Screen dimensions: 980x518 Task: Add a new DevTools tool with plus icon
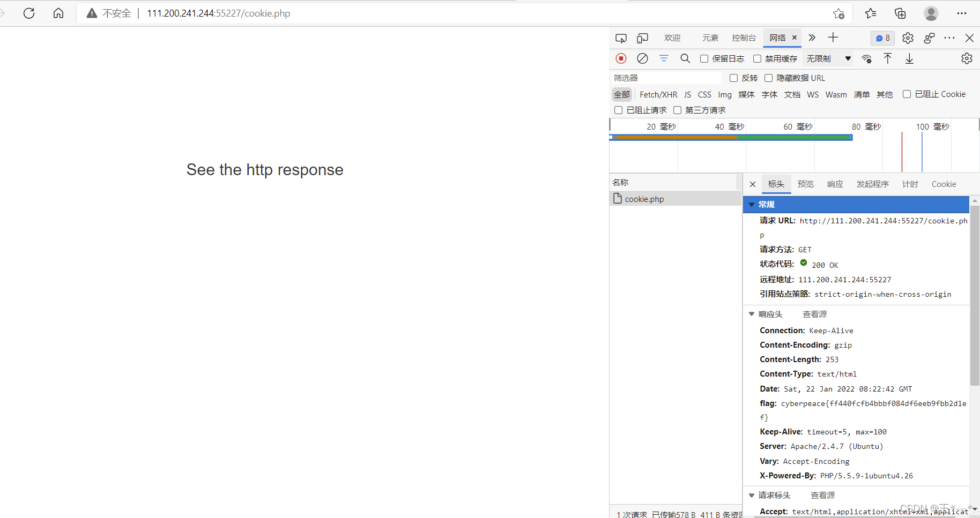coord(833,37)
